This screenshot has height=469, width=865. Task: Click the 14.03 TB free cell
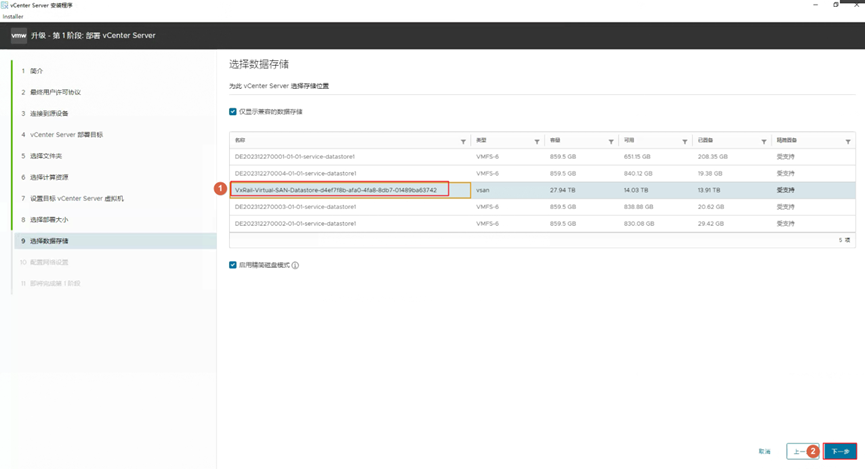636,190
